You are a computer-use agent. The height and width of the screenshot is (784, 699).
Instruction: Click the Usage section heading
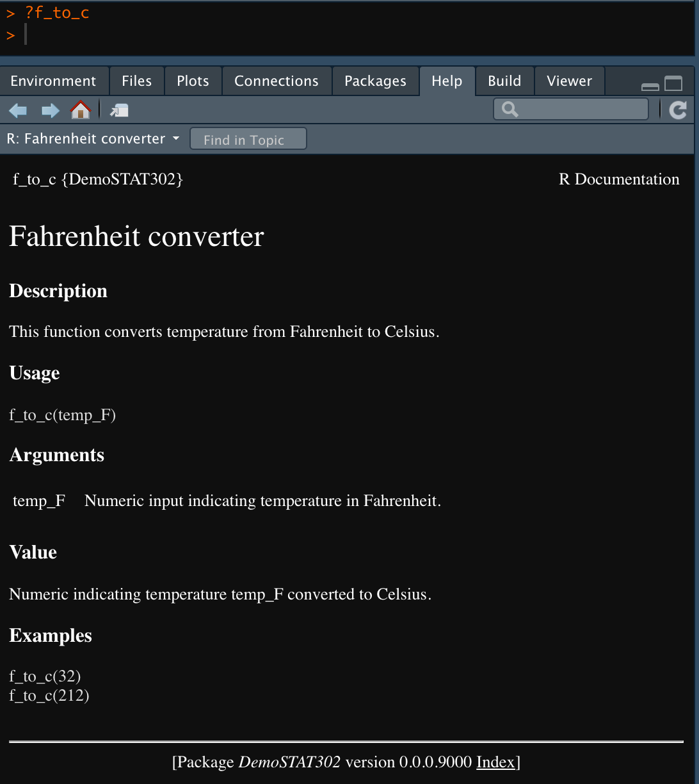point(35,373)
